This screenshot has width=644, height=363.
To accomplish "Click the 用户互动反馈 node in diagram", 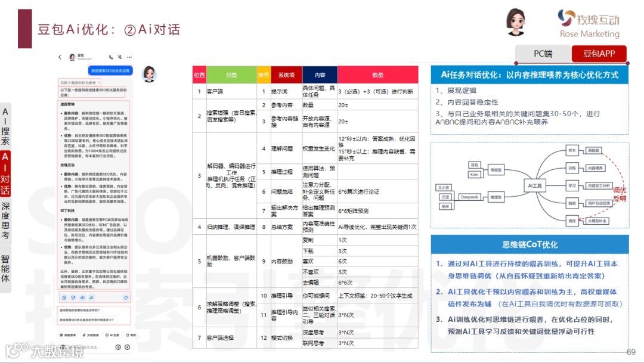I will click(599, 203).
